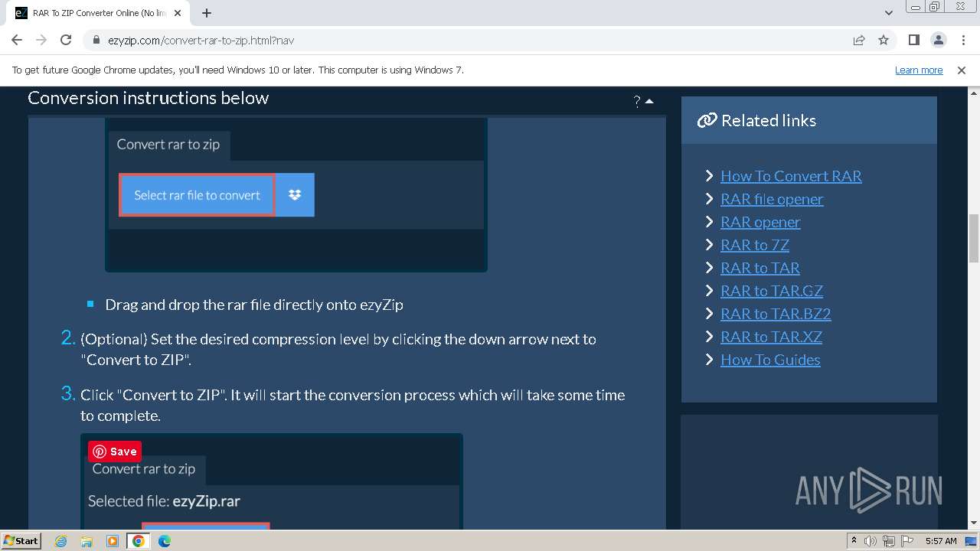Click the Pinterest Save button
The height and width of the screenshot is (551, 980).
[115, 452]
